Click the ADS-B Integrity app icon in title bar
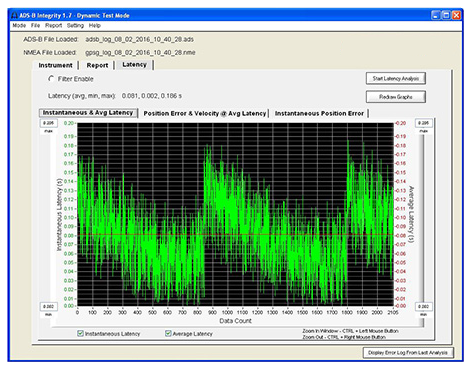This screenshot has height=368, width=472. tap(14, 15)
